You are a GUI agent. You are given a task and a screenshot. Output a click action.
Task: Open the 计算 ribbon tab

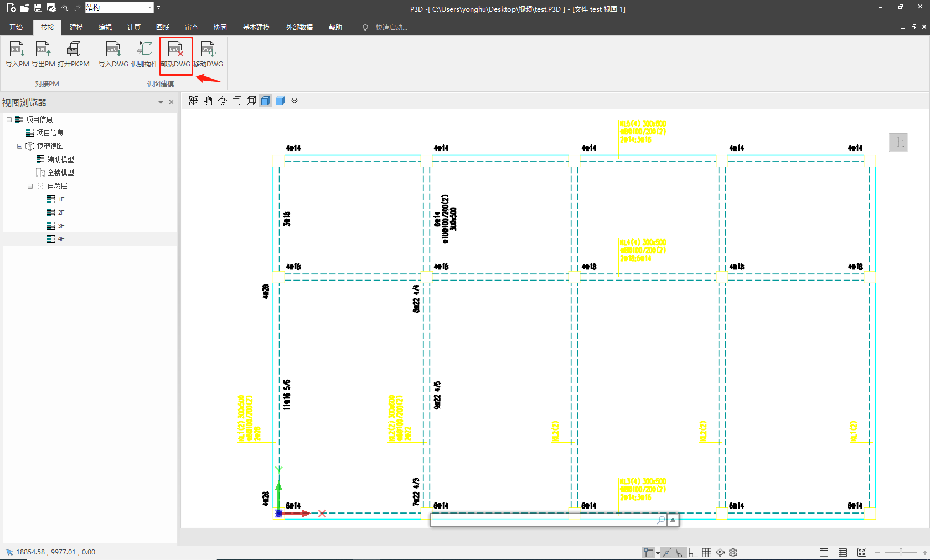[x=134, y=27]
